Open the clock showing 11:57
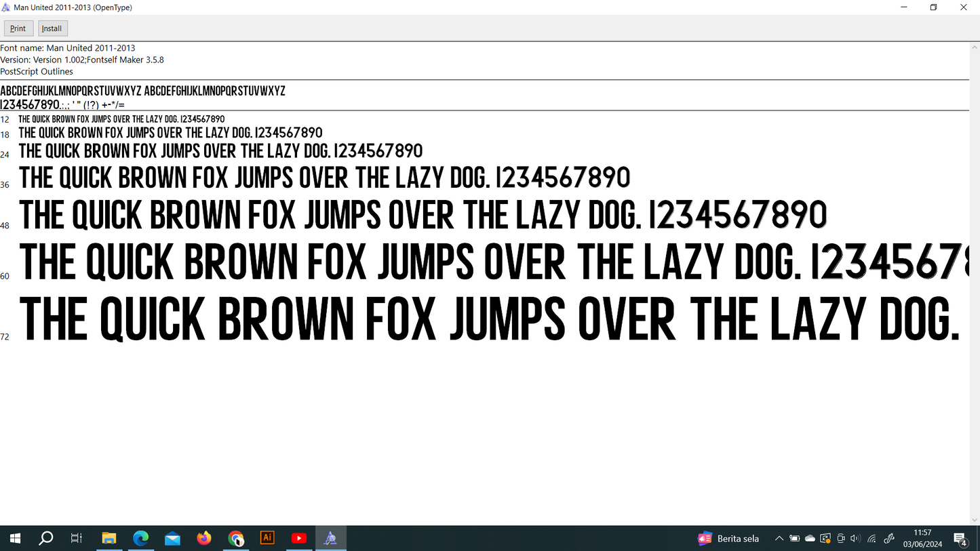 922,538
